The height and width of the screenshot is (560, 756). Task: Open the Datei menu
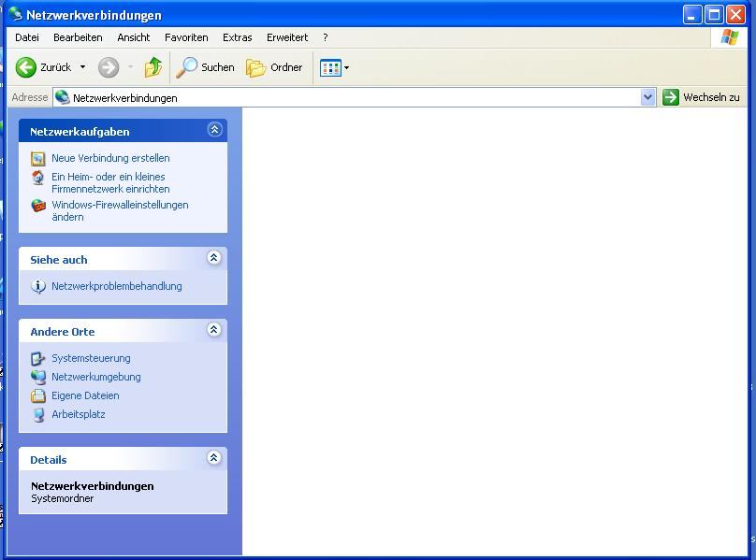tap(27, 37)
